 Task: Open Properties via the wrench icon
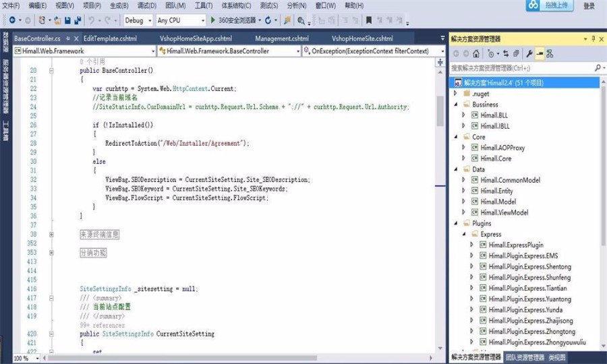pyautogui.click(x=529, y=53)
